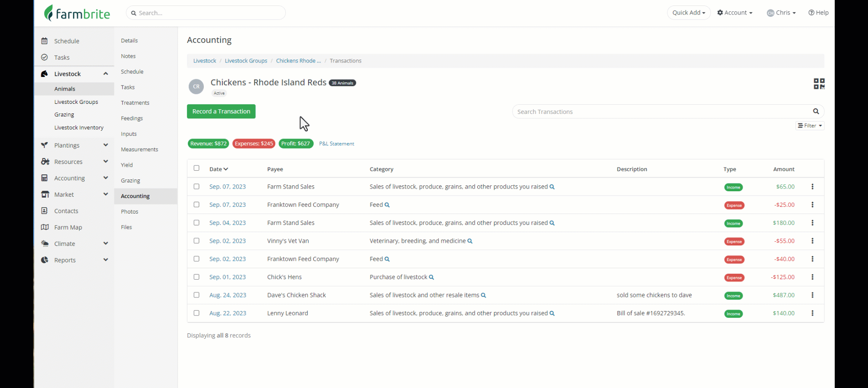Check the Sep. 02 Franktown Feed Company row
Screen dimensions: 868x388
196,259
